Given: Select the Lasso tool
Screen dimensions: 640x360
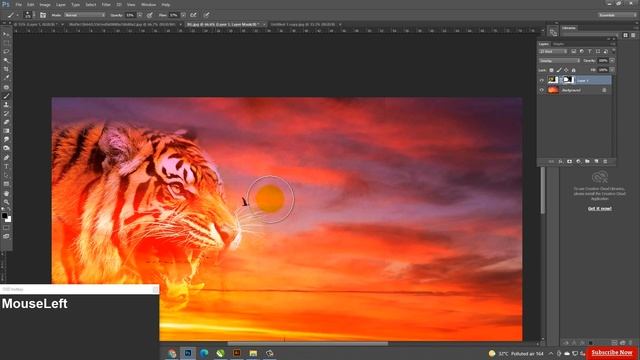Looking at the screenshot, I should (x=6, y=51).
